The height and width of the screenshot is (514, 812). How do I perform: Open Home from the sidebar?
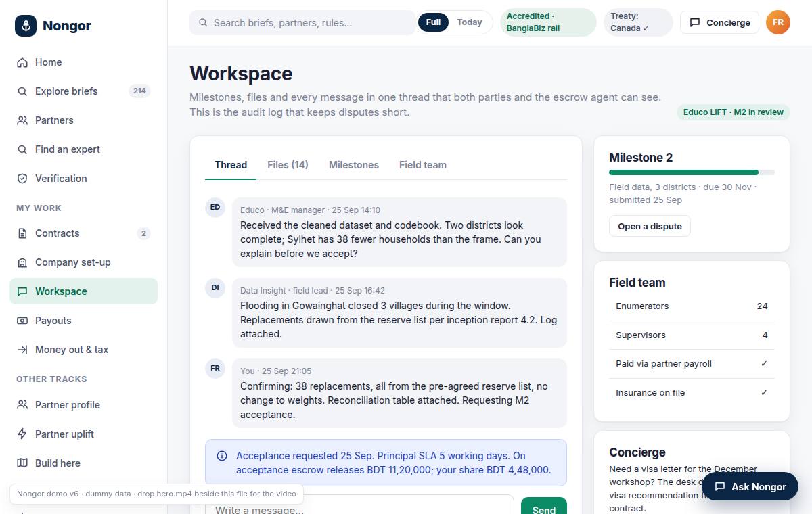pyautogui.click(x=83, y=62)
